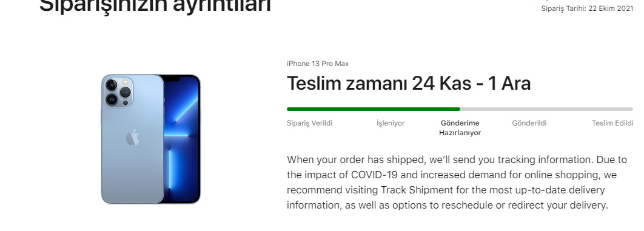644x231 pixels.
Task: Click the COVID-19 word in the notice
Action: pyautogui.click(x=374, y=175)
